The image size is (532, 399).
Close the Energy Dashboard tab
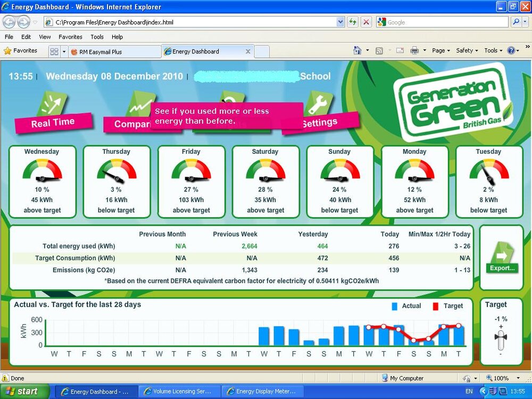coord(248,52)
